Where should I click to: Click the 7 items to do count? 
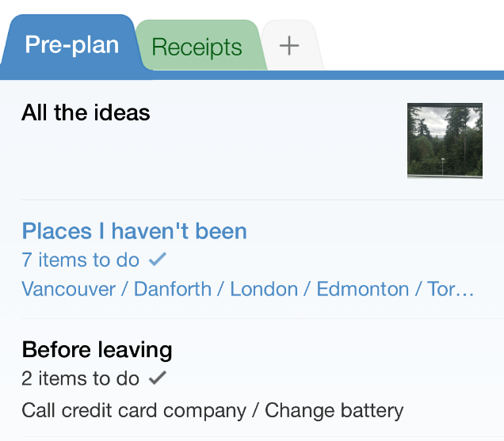click(x=80, y=260)
